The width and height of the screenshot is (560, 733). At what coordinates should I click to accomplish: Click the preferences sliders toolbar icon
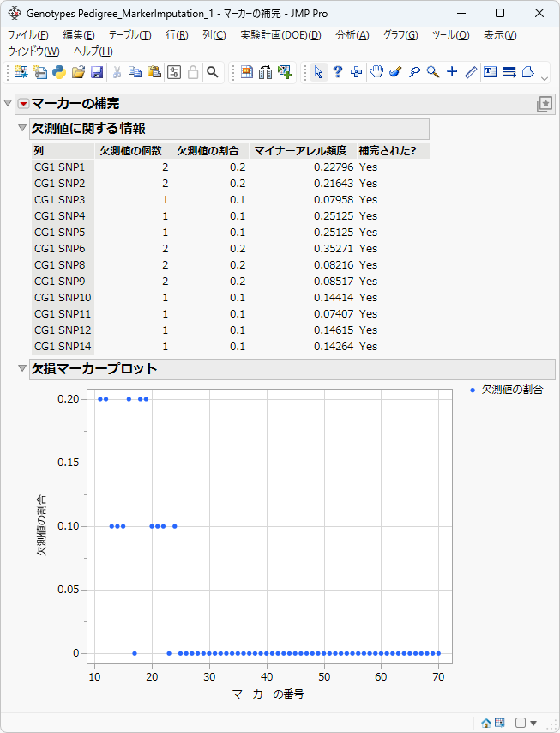coord(174,72)
